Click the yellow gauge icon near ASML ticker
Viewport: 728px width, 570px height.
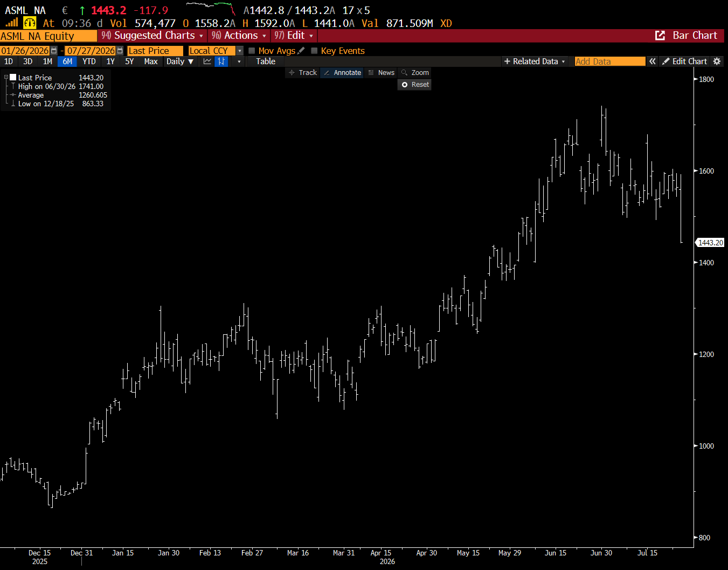tap(30, 23)
